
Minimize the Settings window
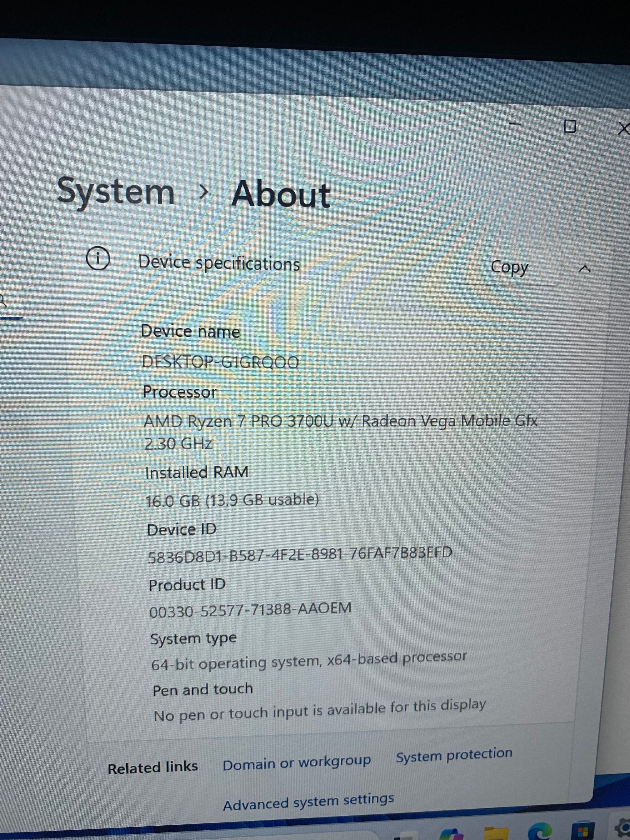(515, 124)
